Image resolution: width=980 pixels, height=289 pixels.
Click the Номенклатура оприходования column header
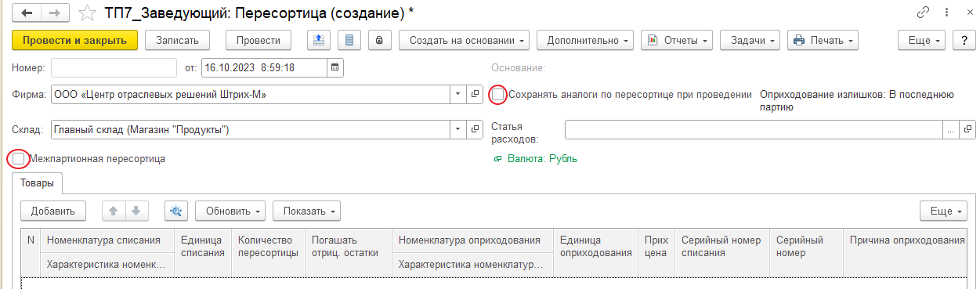pyautogui.click(x=472, y=240)
